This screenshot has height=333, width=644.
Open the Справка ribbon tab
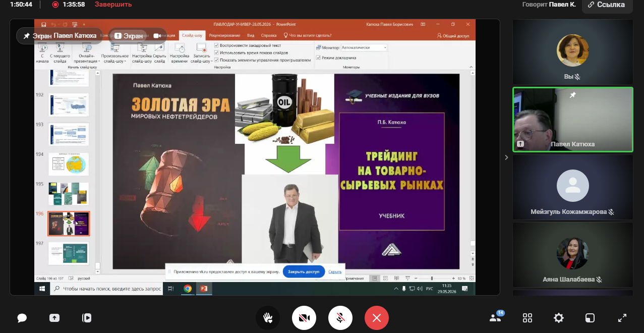(x=269, y=35)
